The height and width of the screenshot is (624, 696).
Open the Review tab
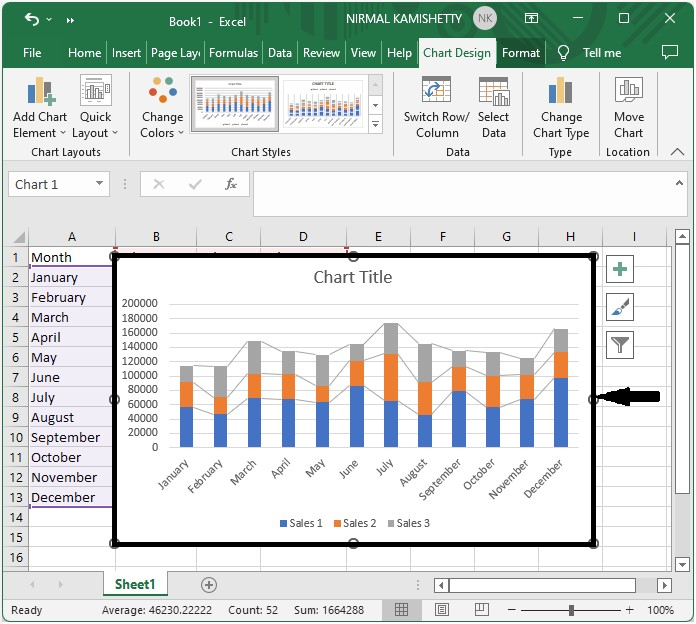[x=321, y=53]
